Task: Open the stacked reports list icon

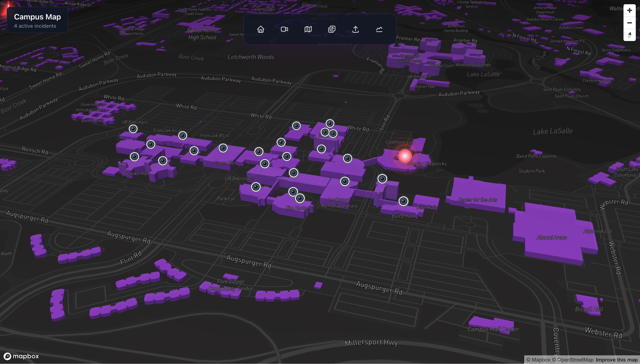Action: [332, 29]
